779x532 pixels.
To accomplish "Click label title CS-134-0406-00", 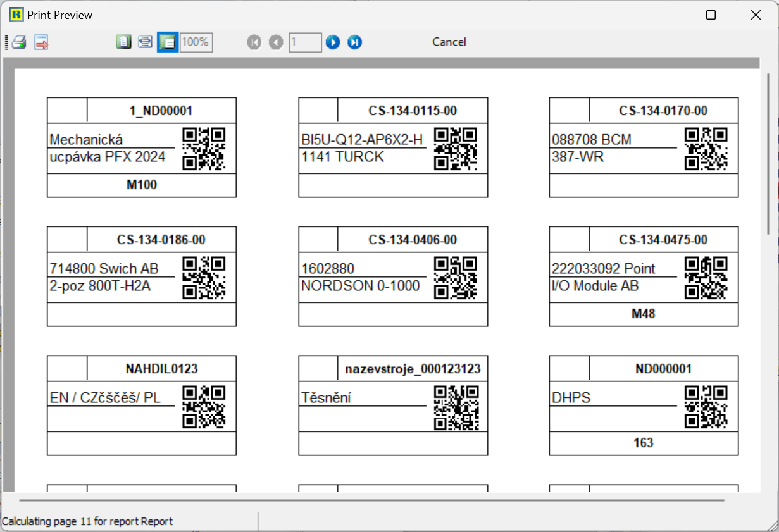I will tap(413, 240).
